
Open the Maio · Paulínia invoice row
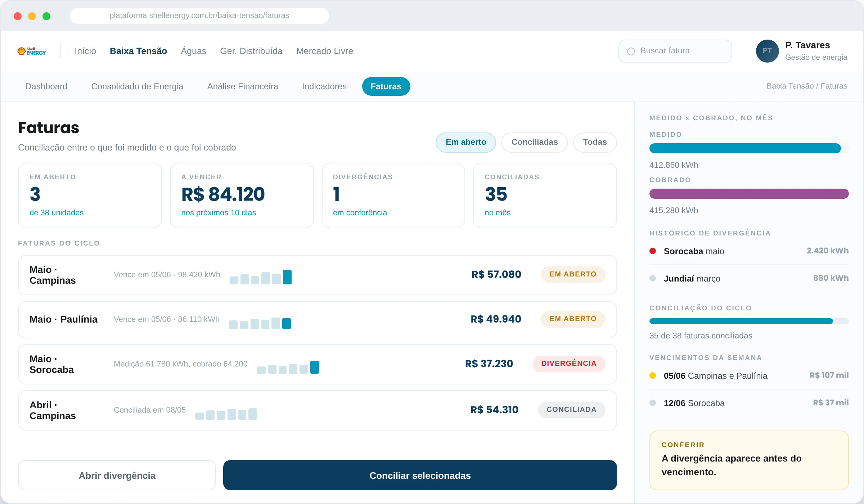318,320
